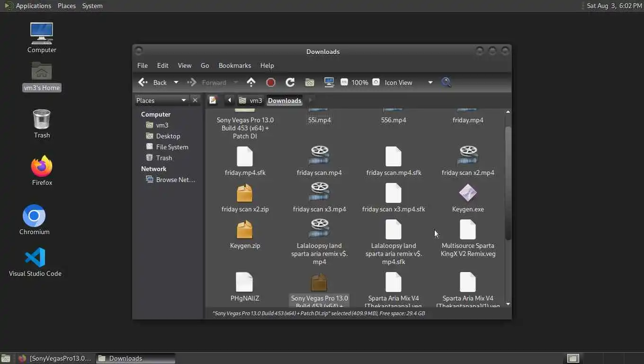Click the red Stop loading button

click(270, 82)
